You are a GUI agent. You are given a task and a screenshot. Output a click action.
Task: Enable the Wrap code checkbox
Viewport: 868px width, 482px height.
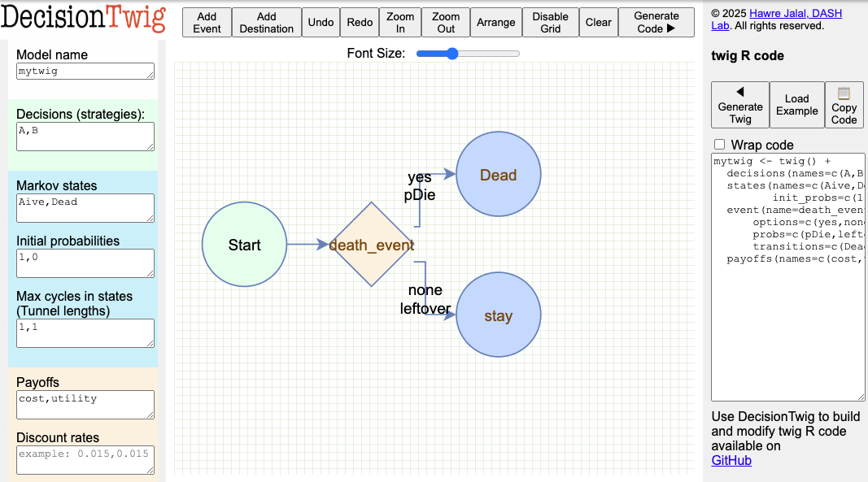[719, 145]
